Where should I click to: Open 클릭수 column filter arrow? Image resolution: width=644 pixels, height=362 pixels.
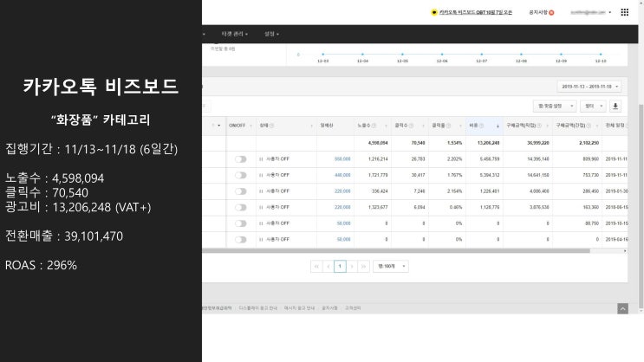pos(423,126)
